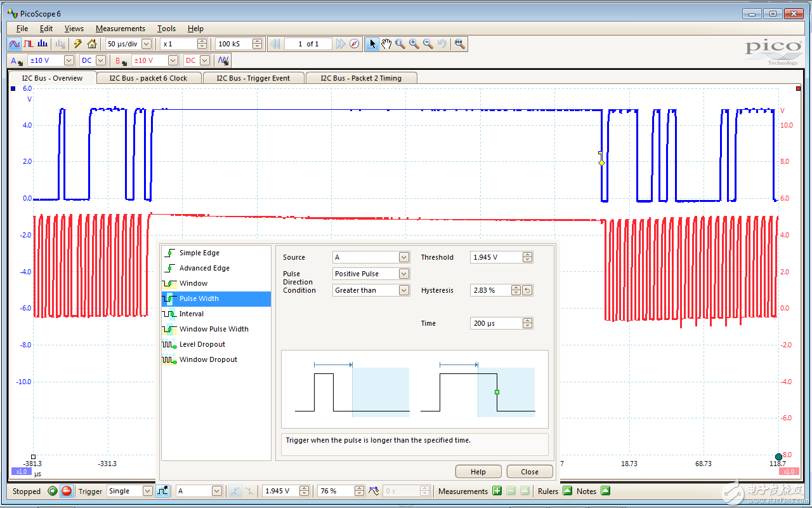Image resolution: width=812 pixels, height=508 pixels.
Task: Click the green start capture button
Action: tap(53, 491)
